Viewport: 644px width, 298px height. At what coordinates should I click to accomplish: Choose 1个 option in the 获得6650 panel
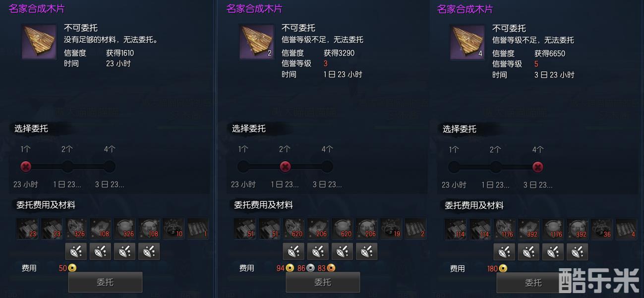pyautogui.click(x=454, y=167)
